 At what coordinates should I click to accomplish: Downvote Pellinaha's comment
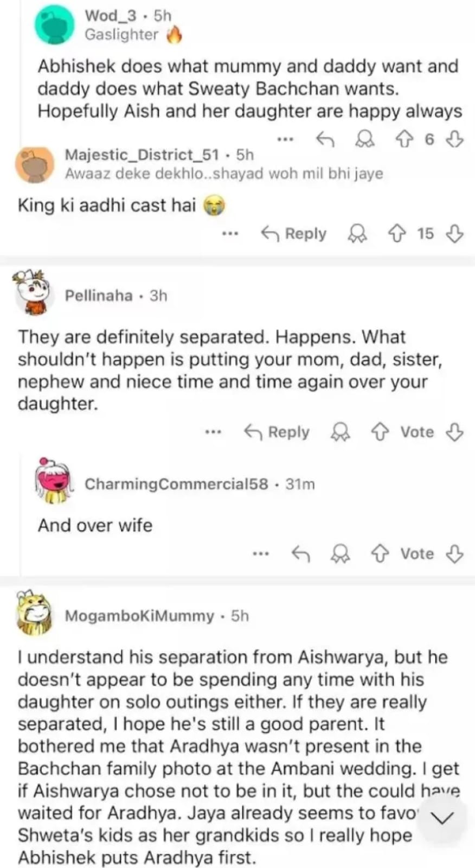tap(454, 432)
